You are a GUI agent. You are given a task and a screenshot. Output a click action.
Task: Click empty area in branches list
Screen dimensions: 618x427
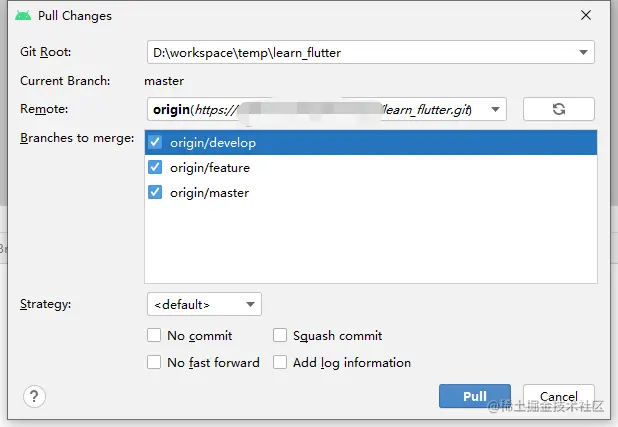coord(370,245)
